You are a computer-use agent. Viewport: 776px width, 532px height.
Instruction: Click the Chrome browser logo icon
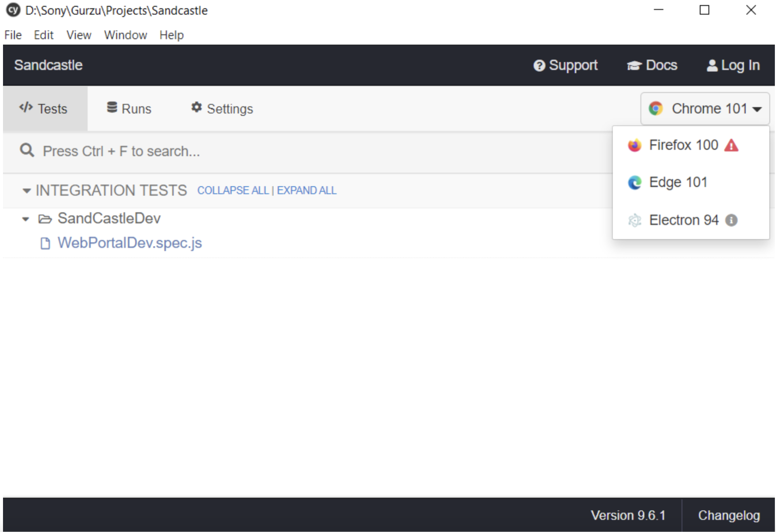pos(655,109)
